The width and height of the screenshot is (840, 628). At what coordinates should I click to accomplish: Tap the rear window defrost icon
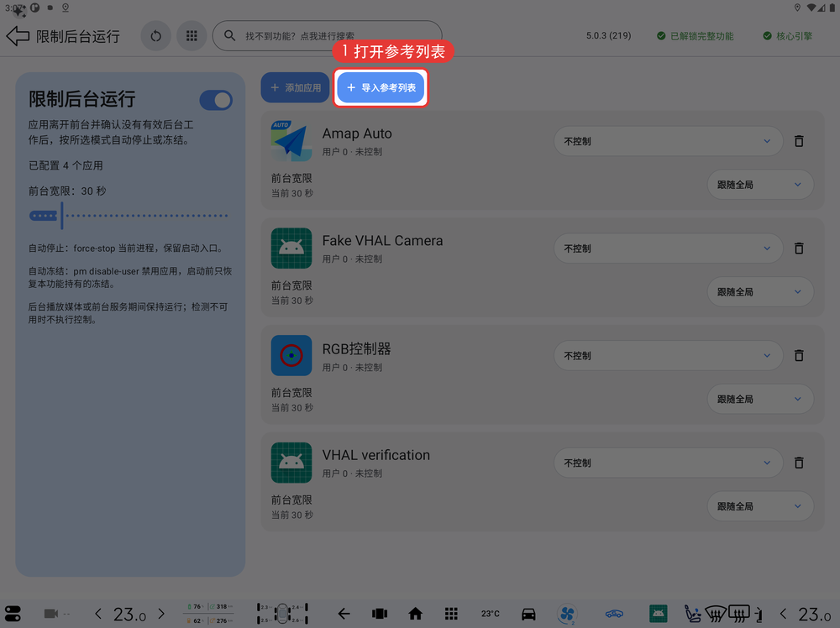click(x=738, y=614)
